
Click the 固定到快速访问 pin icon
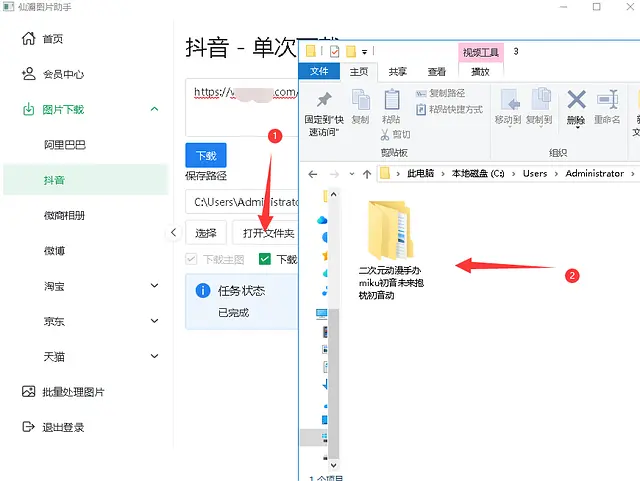[x=324, y=99]
